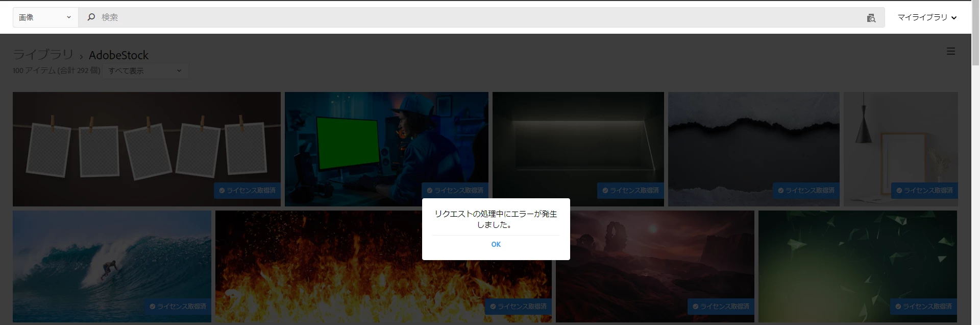Open the green polygon abstract thumbnail

[x=857, y=266]
